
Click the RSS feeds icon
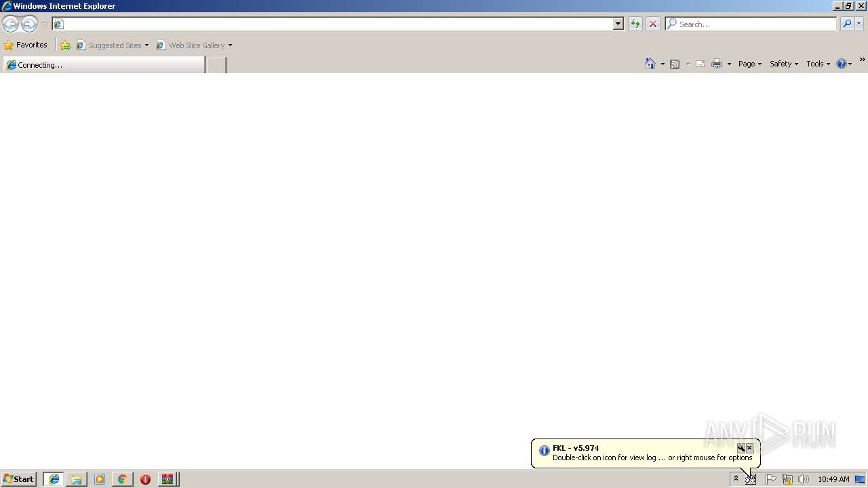675,64
